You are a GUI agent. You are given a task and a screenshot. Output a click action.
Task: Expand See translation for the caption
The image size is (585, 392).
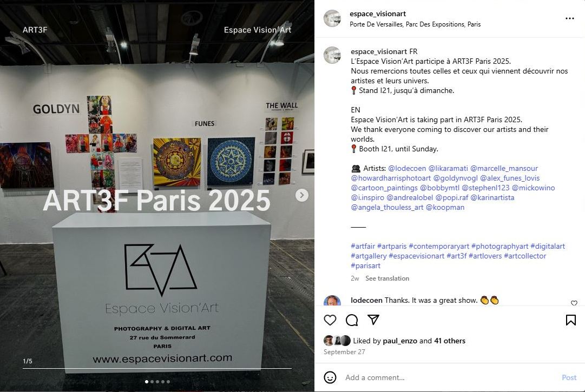click(387, 278)
